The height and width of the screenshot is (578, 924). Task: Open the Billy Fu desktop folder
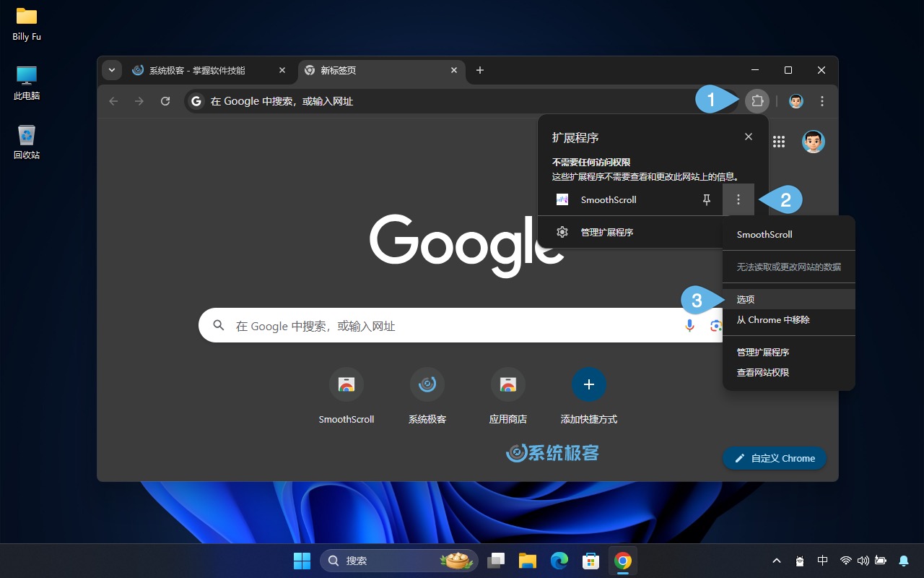coord(27,24)
